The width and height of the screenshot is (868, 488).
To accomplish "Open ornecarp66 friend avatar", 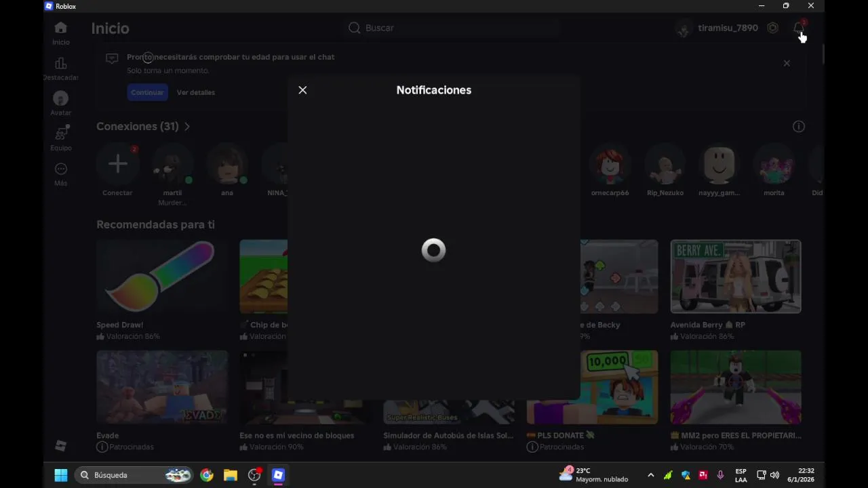I will click(x=610, y=164).
